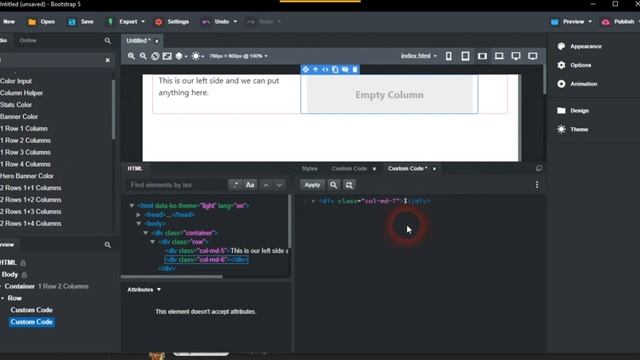Screen dimensions: 640x360
Task: Click the find and replace icon in editor
Action: pos(349,185)
